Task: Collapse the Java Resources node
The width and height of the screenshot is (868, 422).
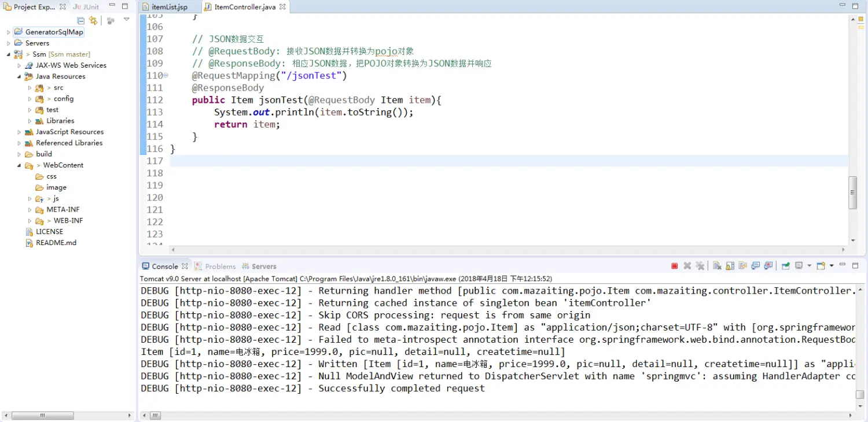Action: point(19,76)
